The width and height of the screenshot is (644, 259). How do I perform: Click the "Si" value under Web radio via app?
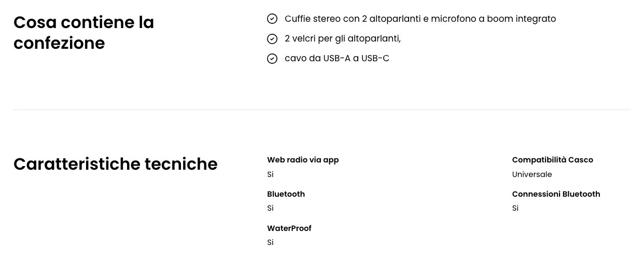(x=270, y=174)
